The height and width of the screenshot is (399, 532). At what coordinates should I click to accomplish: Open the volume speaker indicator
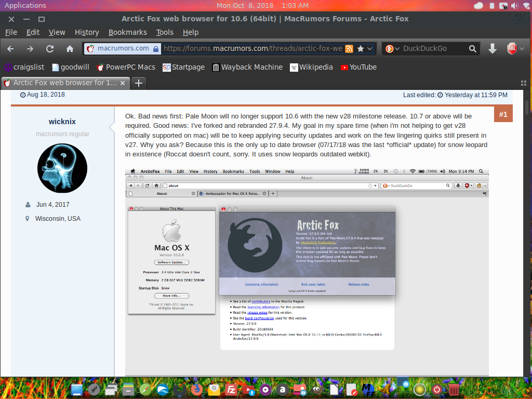click(515, 5)
